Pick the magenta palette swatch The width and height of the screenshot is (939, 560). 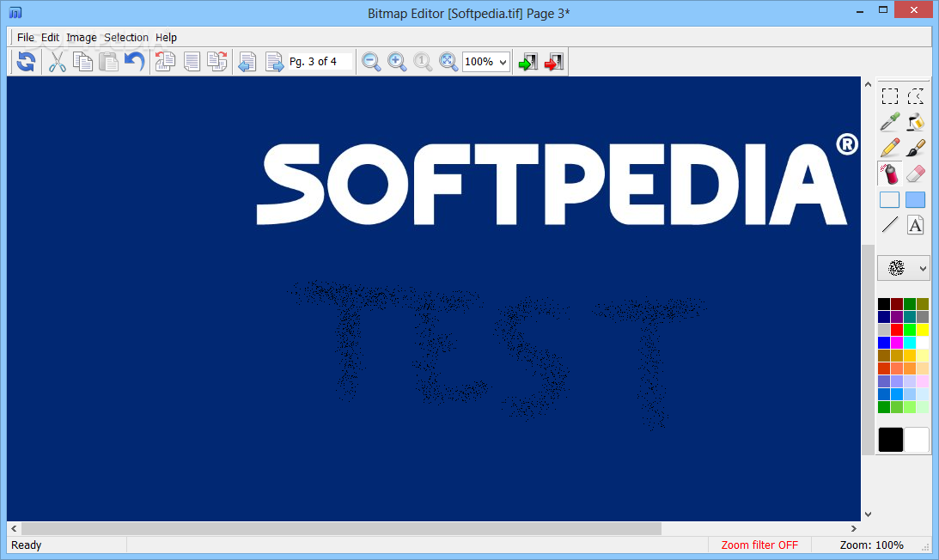[897, 343]
